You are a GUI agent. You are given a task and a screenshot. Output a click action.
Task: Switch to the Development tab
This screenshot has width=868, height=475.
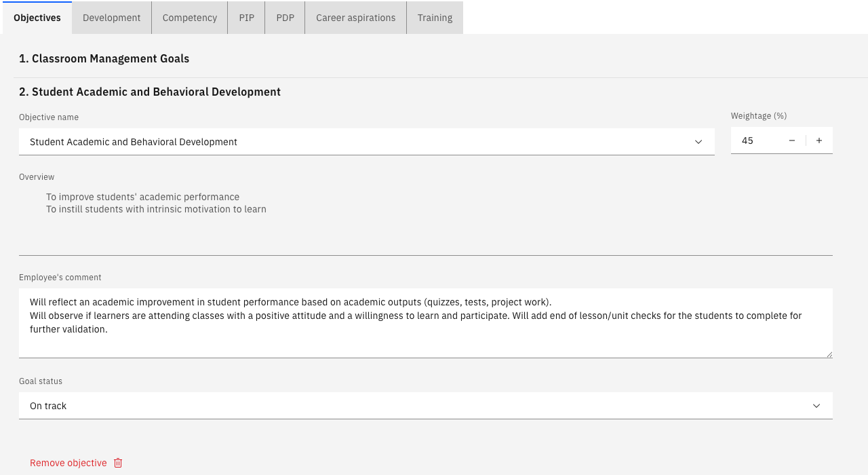point(112,18)
